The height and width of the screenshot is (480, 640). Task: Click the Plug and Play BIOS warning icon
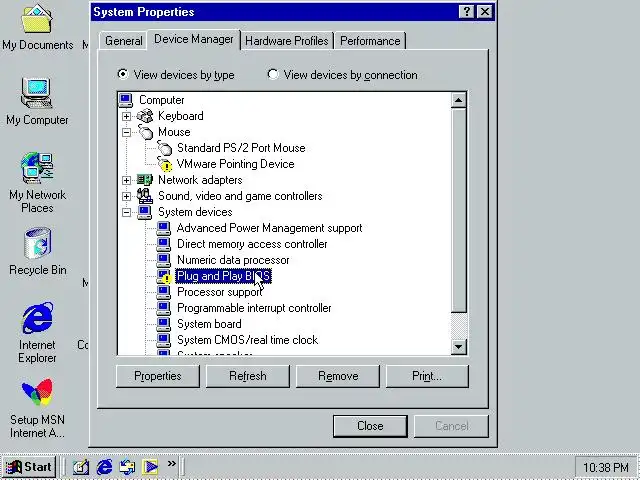click(x=164, y=276)
